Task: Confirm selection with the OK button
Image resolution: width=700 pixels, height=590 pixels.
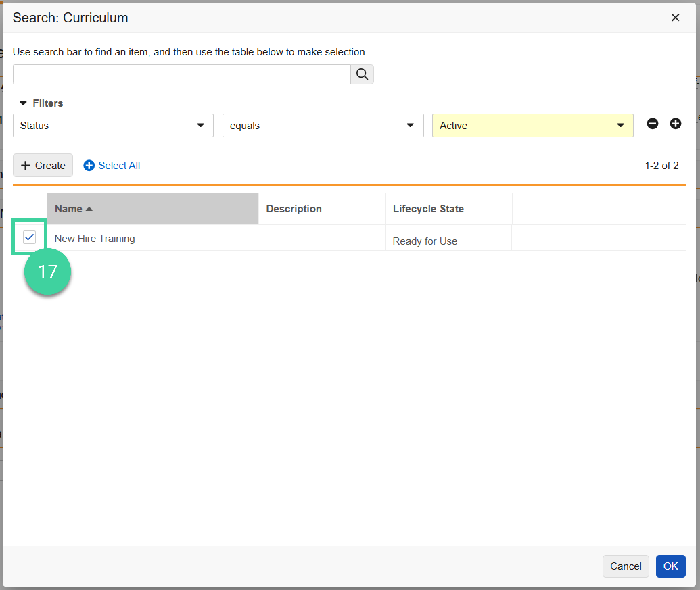Action: pyautogui.click(x=670, y=566)
